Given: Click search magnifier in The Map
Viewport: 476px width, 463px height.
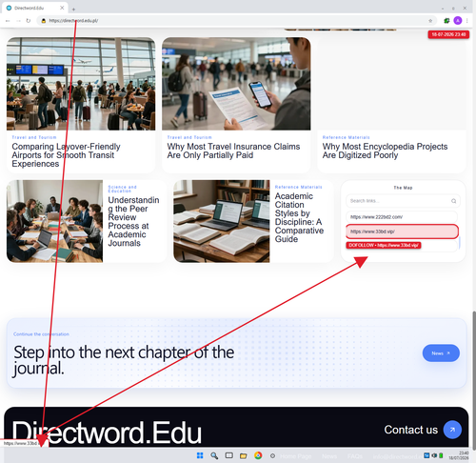Looking at the screenshot, I should (454, 201).
